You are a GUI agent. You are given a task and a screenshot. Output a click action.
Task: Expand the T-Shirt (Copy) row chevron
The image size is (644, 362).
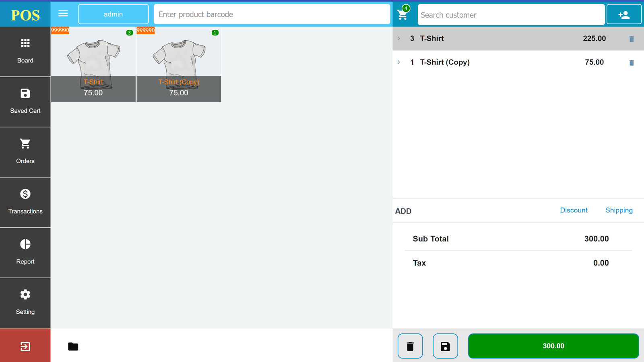pos(399,62)
